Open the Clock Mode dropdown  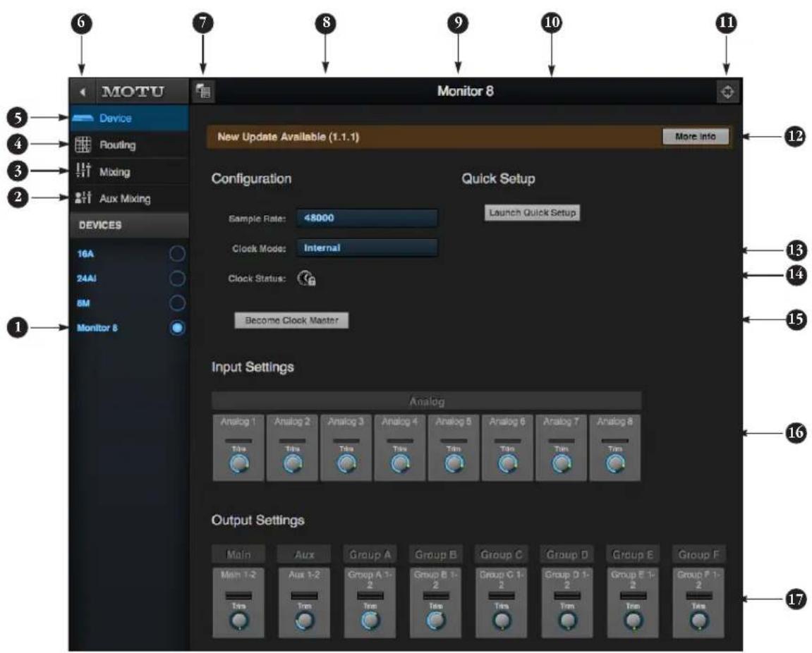point(367,248)
